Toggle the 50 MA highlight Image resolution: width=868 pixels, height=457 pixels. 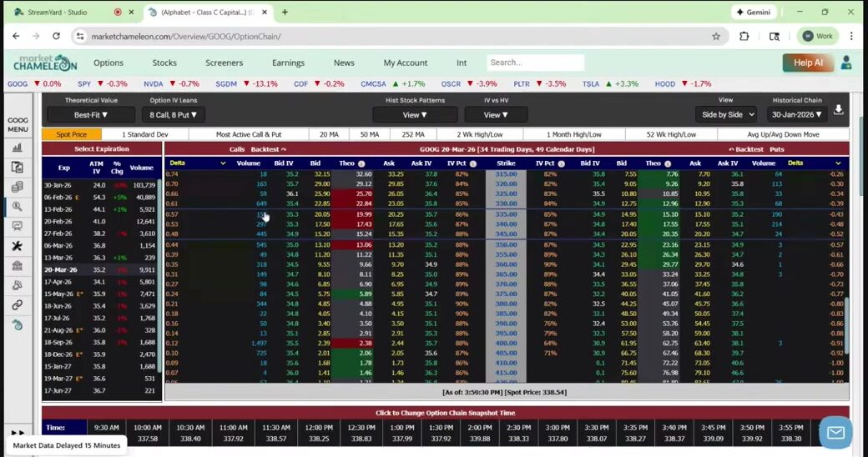[369, 134]
